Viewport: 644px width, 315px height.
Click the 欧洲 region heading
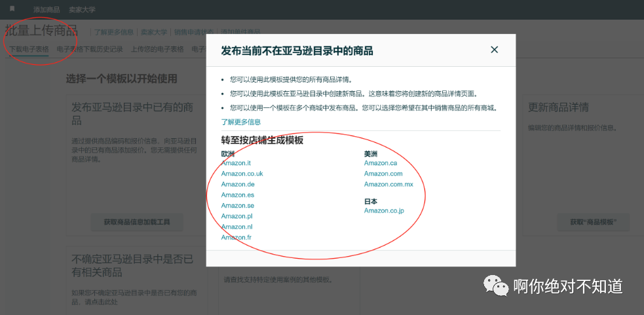227,154
